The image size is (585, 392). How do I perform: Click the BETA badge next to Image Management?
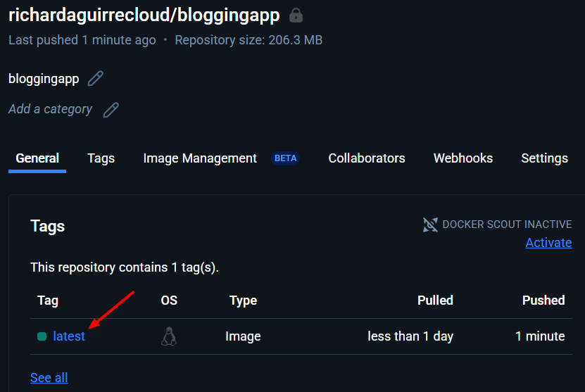[285, 158]
